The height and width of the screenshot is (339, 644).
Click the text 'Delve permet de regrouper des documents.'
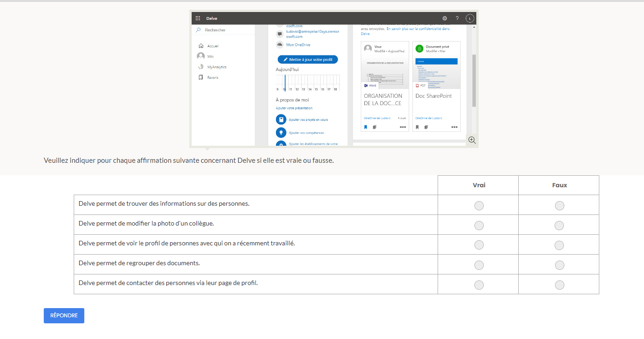[139, 263]
